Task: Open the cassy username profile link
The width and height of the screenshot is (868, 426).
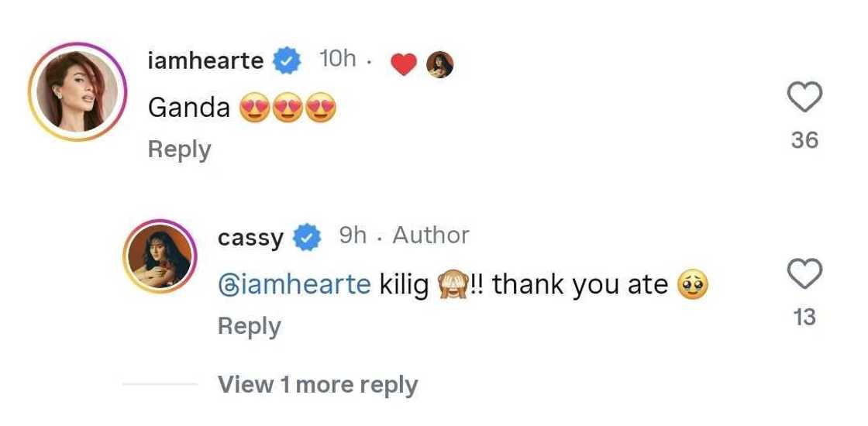Action: click(250, 238)
